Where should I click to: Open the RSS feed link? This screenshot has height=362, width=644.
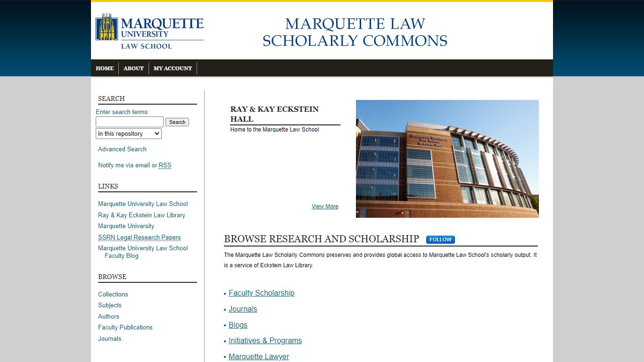pyautogui.click(x=165, y=165)
